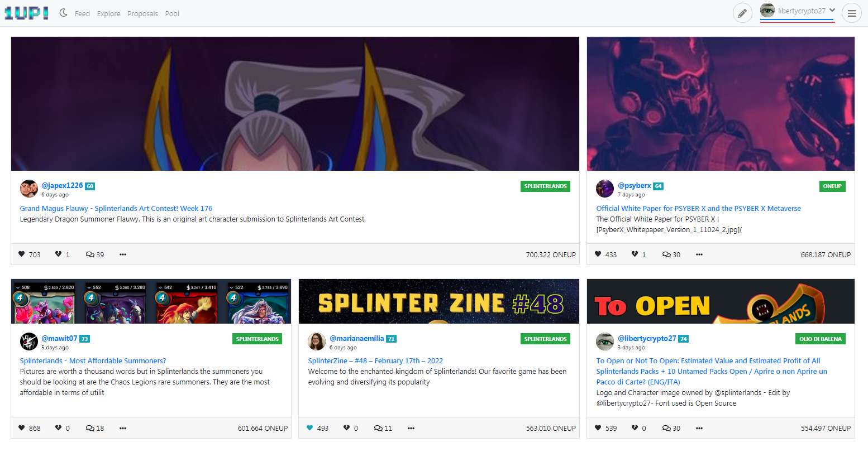Downvote broken heart on mawit07 post

click(x=58, y=428)
